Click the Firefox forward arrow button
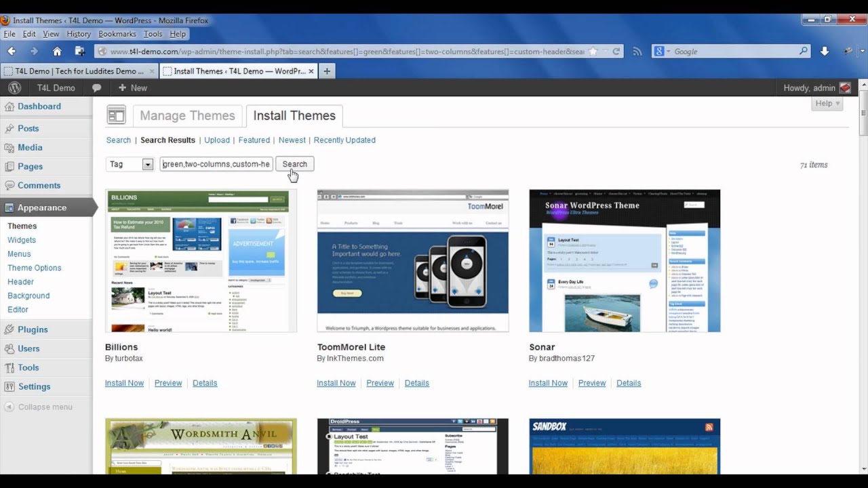Viewport: 868px width, 488px height. [34, 52]
